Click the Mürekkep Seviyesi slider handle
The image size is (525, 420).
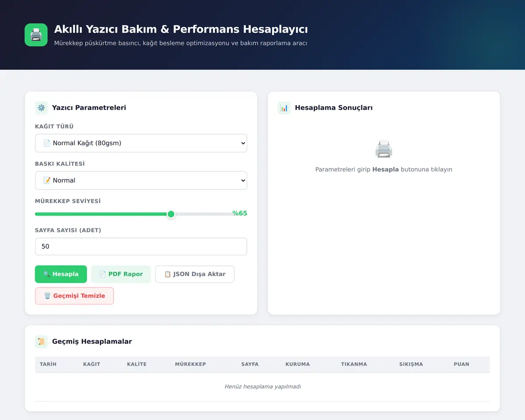[x=171, y=214]
